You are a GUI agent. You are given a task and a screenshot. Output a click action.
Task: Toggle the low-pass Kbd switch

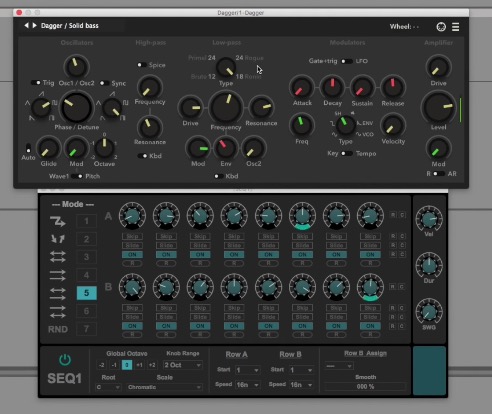click(219, 176)
